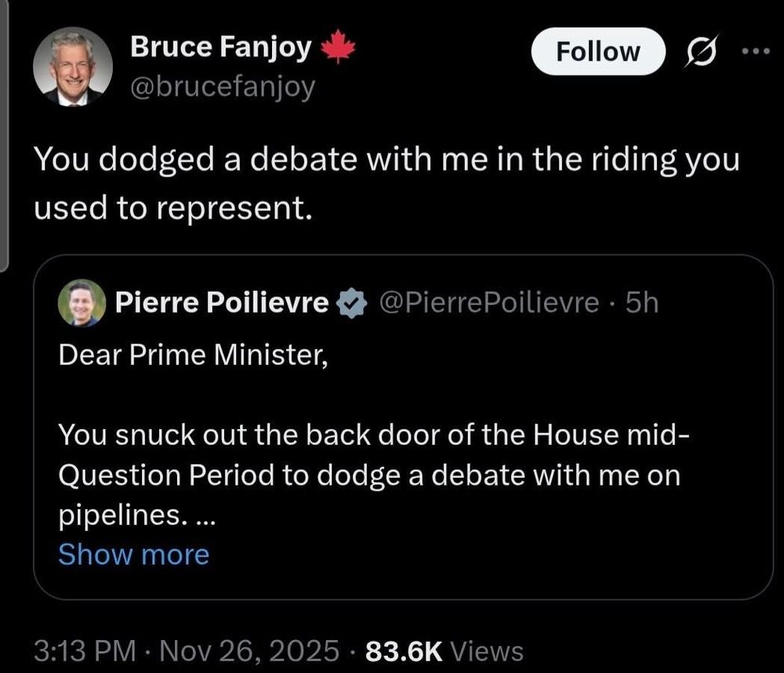The image size is (784, 673).
Task: Click the gray scrollbar at left edge
Action: [x=3, y=133]
